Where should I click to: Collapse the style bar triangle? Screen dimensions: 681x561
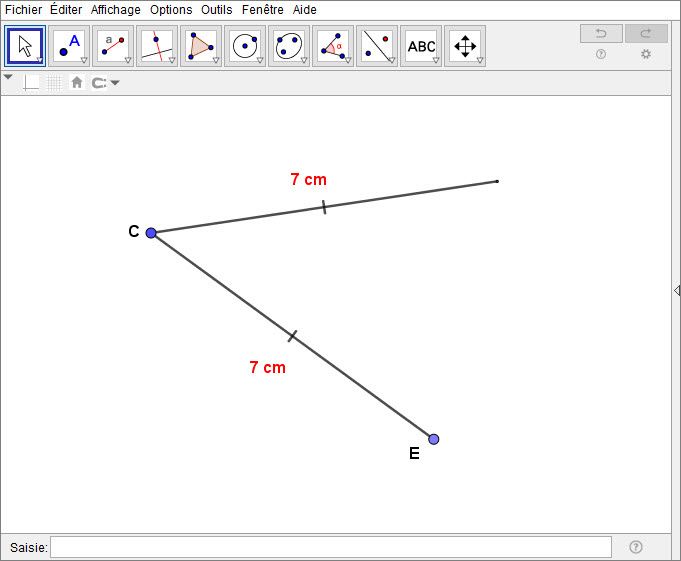point(8,77)
